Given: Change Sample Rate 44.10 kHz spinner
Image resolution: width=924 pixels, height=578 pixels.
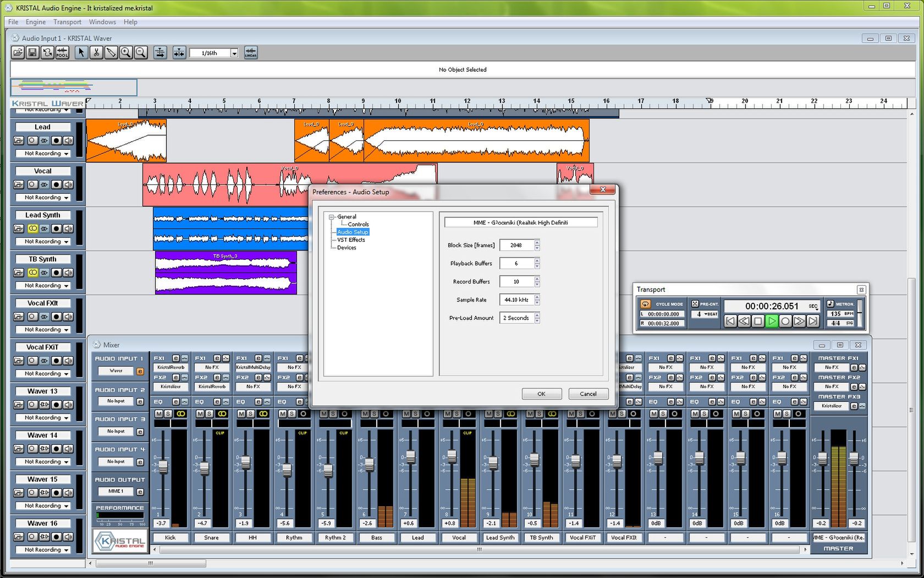Looking at the screenshot, I should pos(537,299).
